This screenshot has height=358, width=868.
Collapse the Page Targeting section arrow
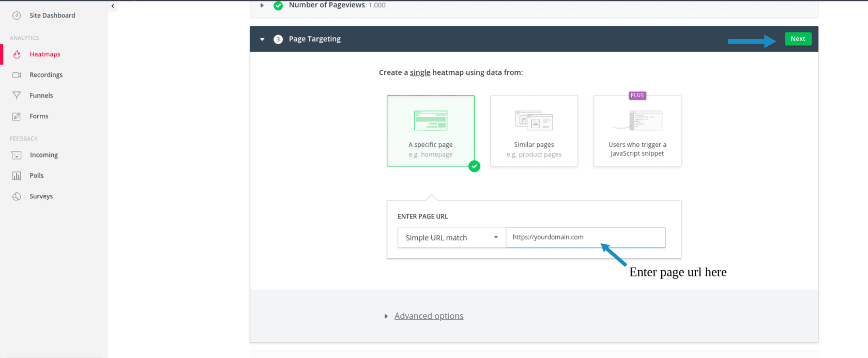(x=262, y=39)
